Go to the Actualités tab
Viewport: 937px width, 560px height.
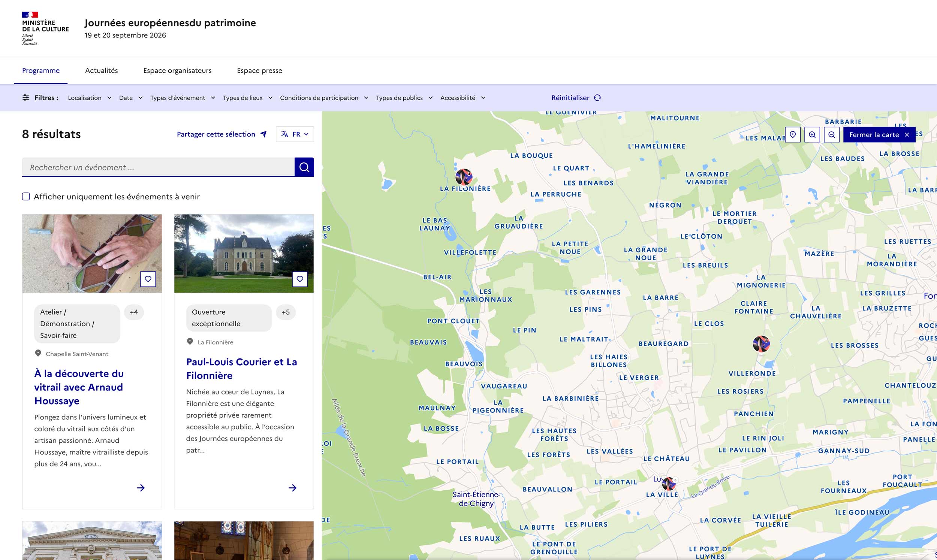pos(102,70)
